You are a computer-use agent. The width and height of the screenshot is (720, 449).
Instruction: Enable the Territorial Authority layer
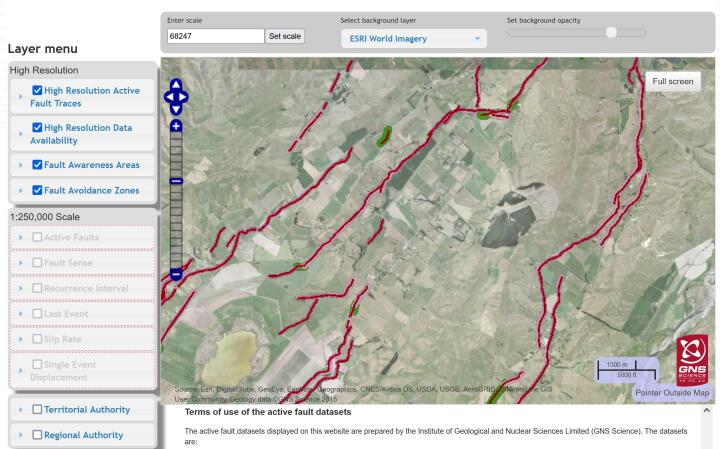38,409
